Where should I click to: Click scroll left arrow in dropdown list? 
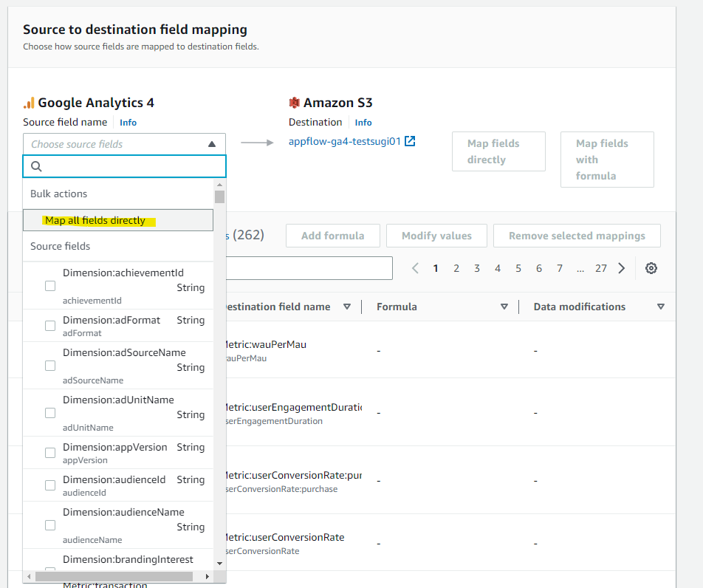coord(29,576)
